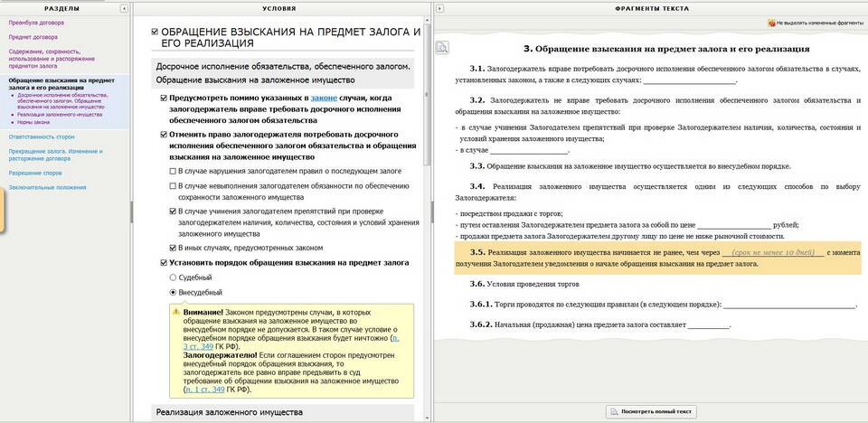Uncheck 'Предусмотреть помимо указанных в законе случаи'
This screenshot has width=868, height=423.
164,98
